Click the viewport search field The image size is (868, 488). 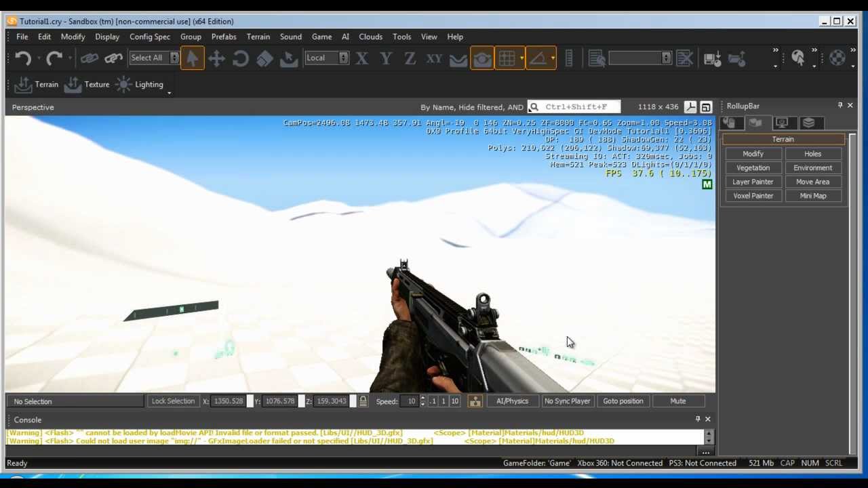[574, 106]
